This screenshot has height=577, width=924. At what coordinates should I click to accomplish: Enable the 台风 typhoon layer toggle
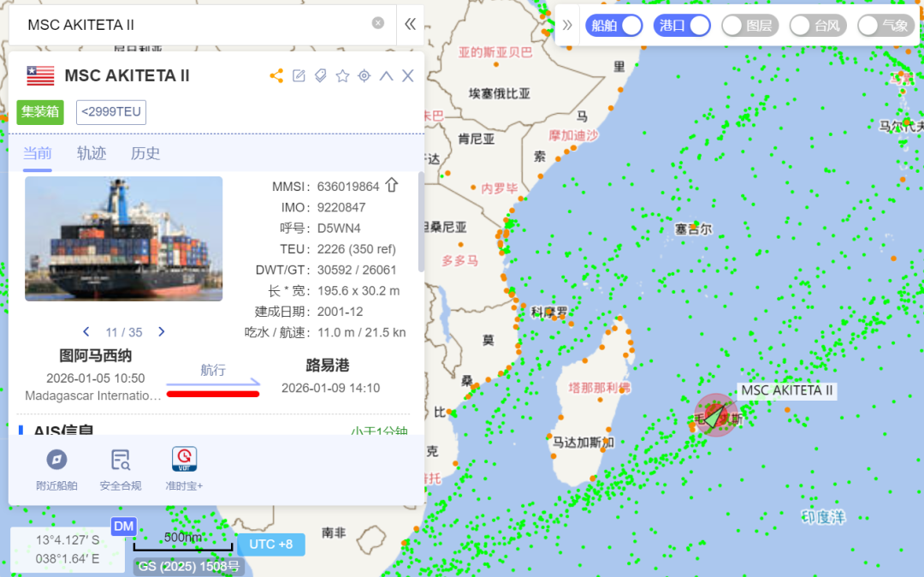tap(817, 25)
